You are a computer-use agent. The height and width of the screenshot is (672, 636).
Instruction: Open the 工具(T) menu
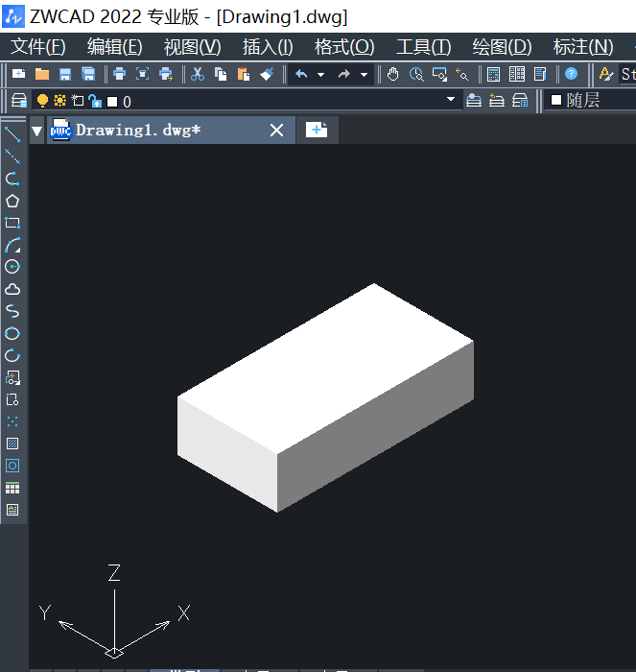(424, 47)
